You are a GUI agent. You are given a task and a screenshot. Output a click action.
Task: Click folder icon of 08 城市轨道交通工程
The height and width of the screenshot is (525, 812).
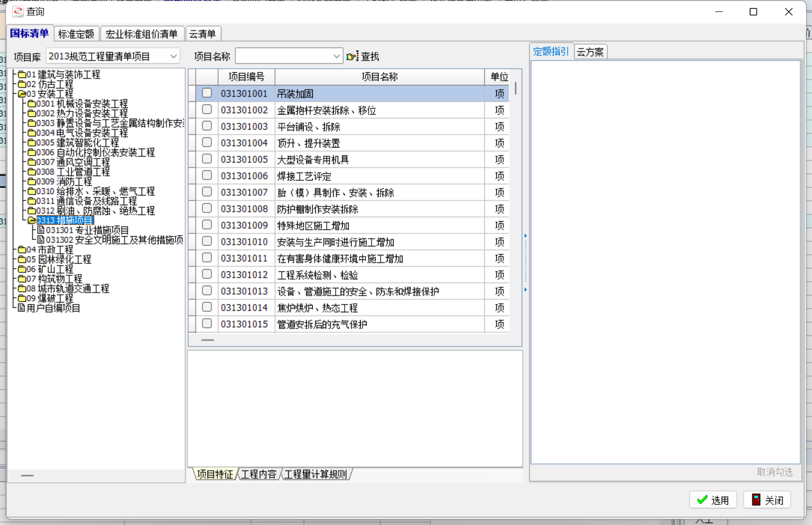coord(22,288)
